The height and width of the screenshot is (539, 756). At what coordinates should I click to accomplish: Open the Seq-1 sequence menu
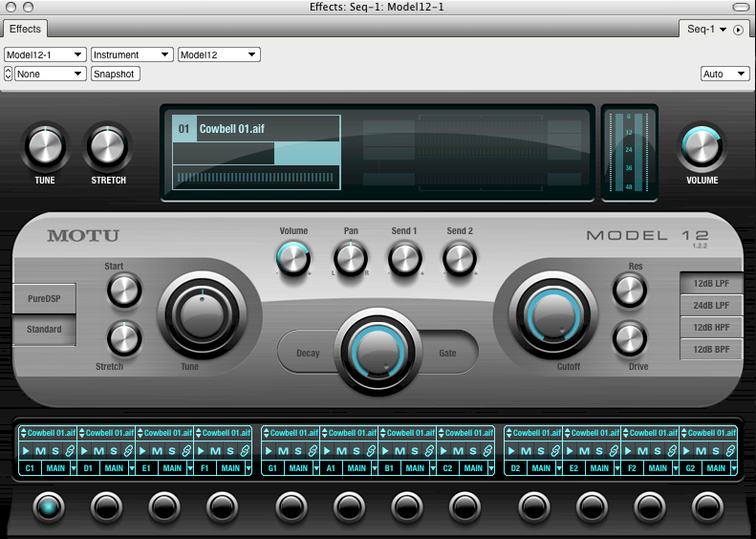707,30
